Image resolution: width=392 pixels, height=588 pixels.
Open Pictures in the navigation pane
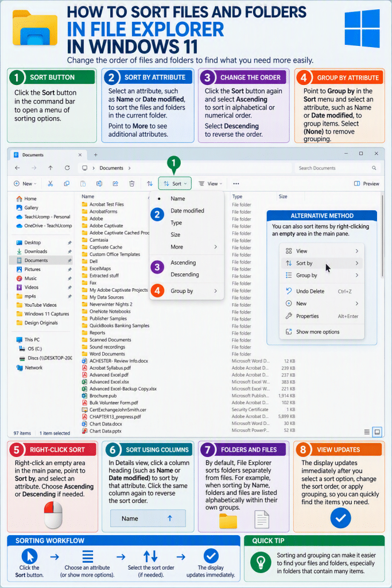click(x=29, y=270)
